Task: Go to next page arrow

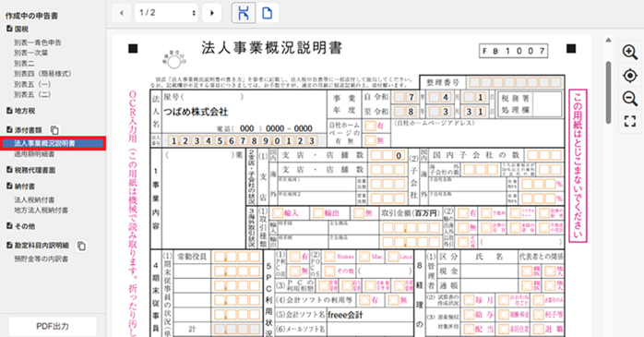Action: tap(212, 13)
